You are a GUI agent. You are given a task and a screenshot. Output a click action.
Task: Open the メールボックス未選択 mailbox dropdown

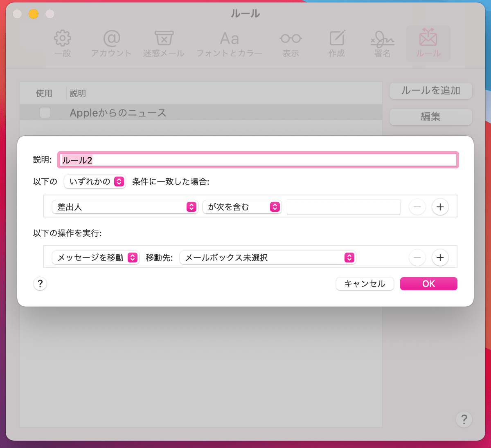268,258
